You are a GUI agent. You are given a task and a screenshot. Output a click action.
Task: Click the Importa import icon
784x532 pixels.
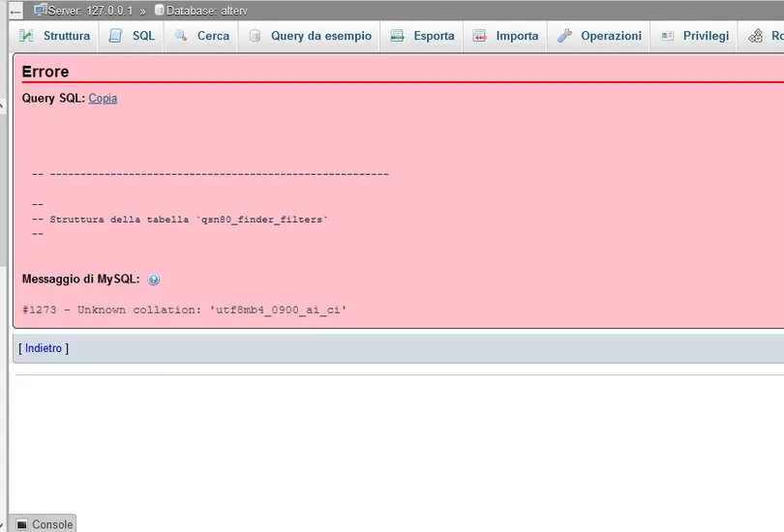tap(479, 36)
